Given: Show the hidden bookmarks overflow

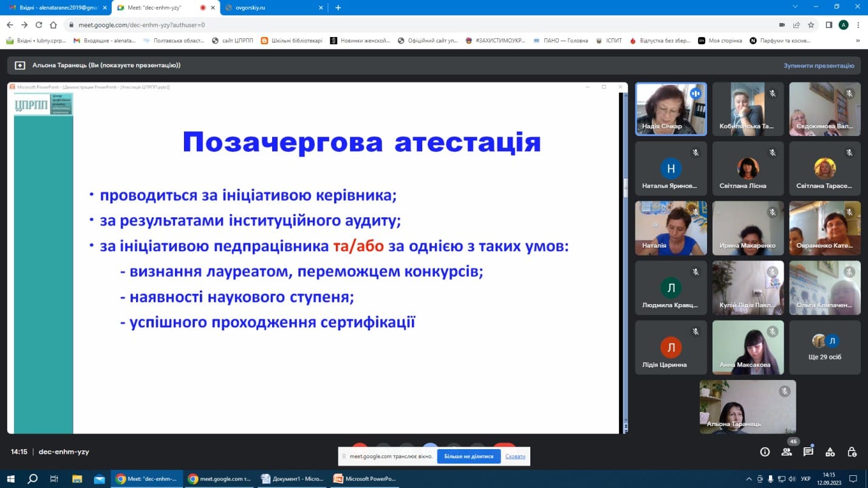Looking at the screenshot, I should [858, 41].
